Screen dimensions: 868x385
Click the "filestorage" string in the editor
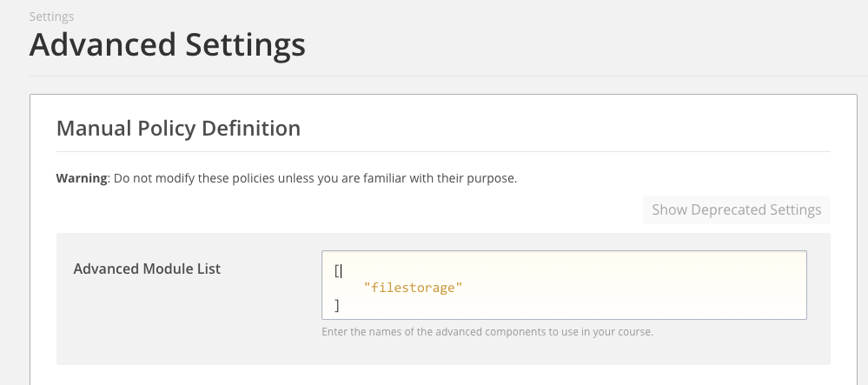click(x=413, y=287)
